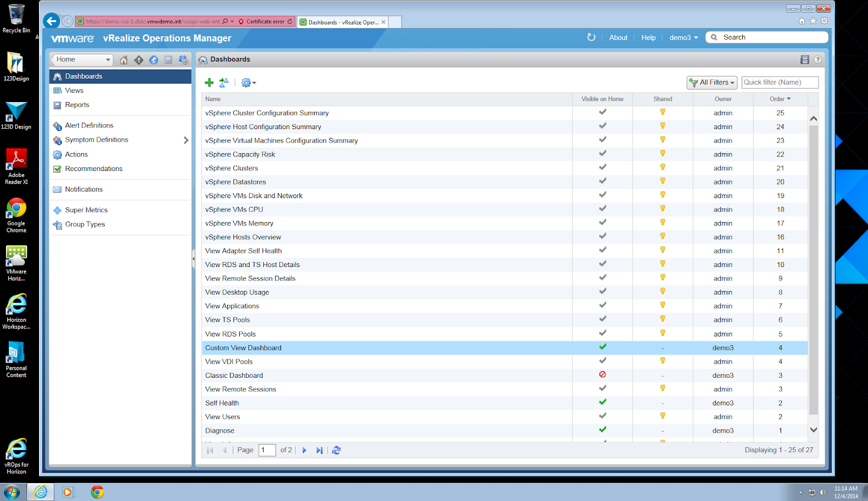This screenshot has width=868, height=501.
Task: Click the table scrollbar down arrow
Action: [x=813, y=430]
